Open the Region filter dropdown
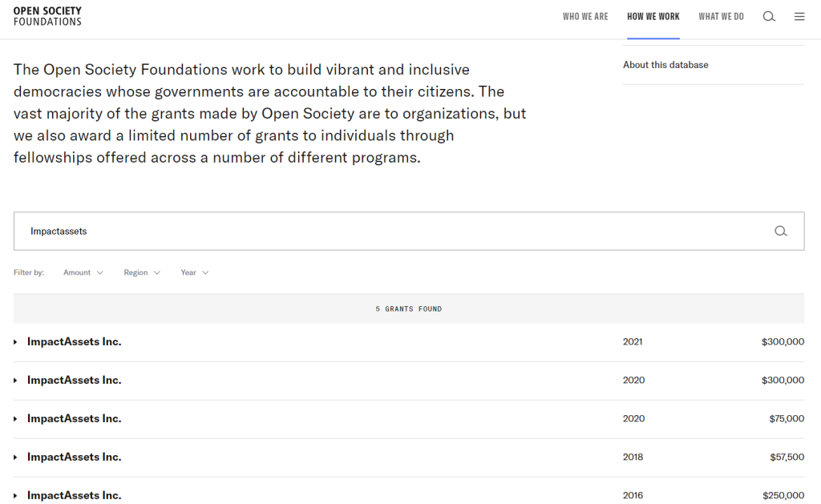This screenshot has width=821, height=504. [x=142, y=272]
